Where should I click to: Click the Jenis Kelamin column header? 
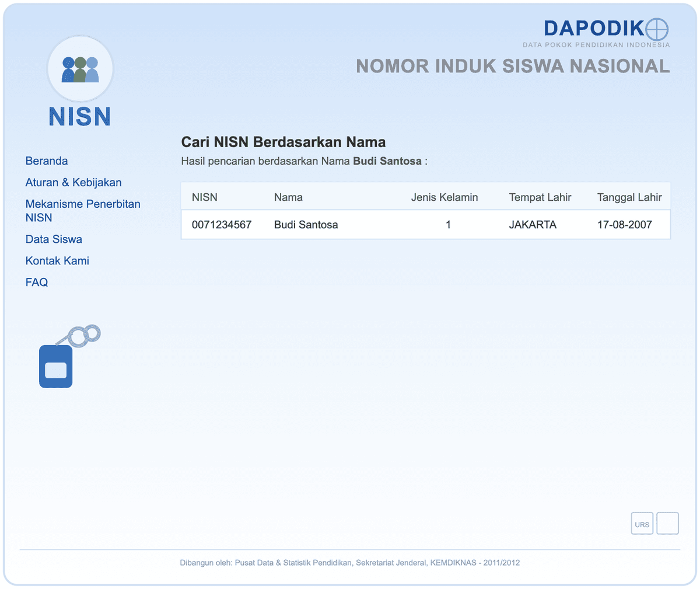pos(444,197)
